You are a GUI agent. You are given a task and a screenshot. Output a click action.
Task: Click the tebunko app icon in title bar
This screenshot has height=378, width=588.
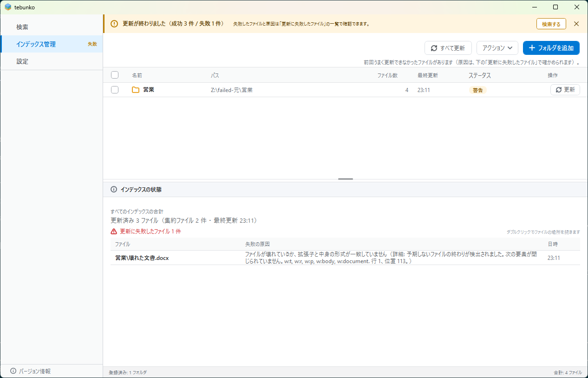7,7
